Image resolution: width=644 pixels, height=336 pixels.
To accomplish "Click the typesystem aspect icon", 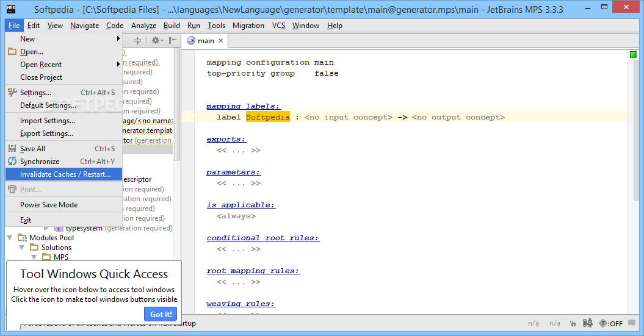I will point(59,228).
